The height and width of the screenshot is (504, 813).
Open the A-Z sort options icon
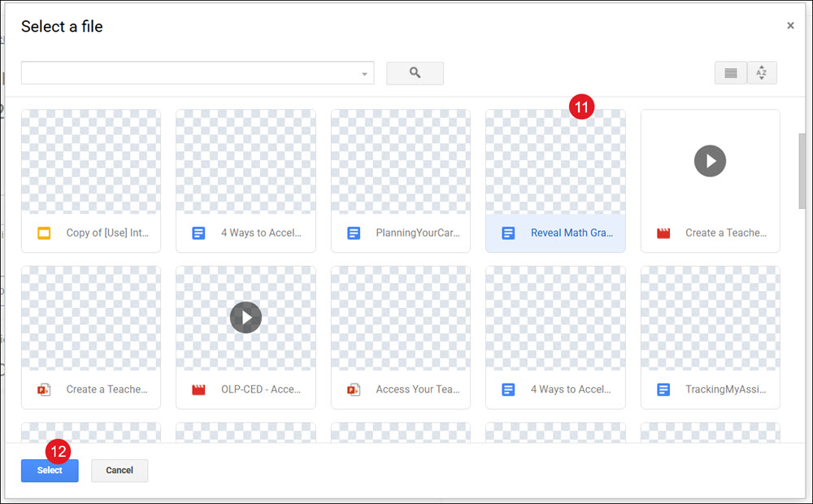pyautogui.click(x=762, y=73)
